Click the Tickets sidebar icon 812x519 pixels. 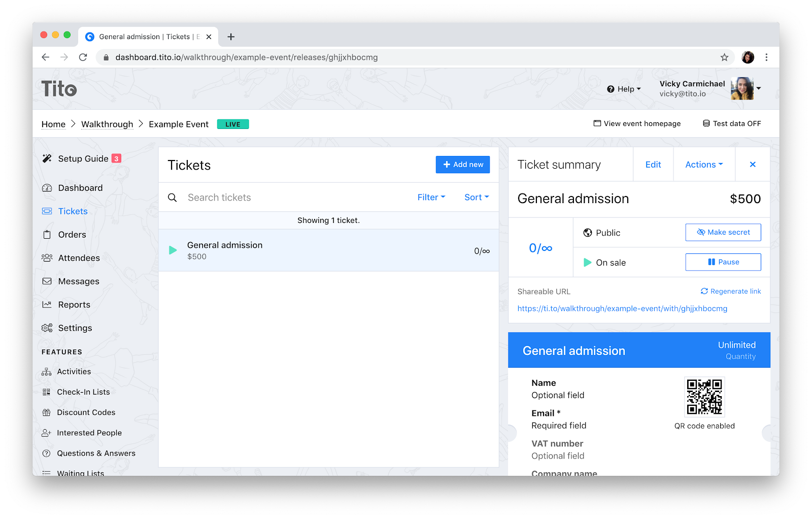(x=47, y=211)
